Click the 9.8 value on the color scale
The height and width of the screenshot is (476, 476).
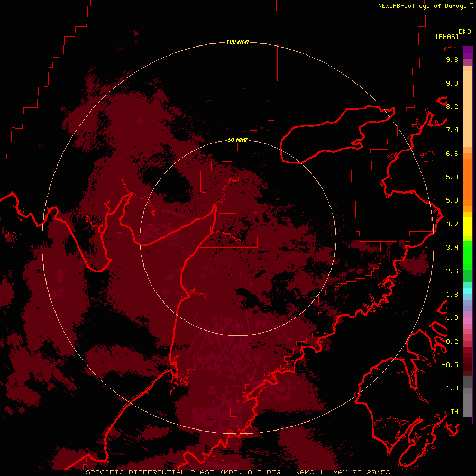[x=452, y=59]
